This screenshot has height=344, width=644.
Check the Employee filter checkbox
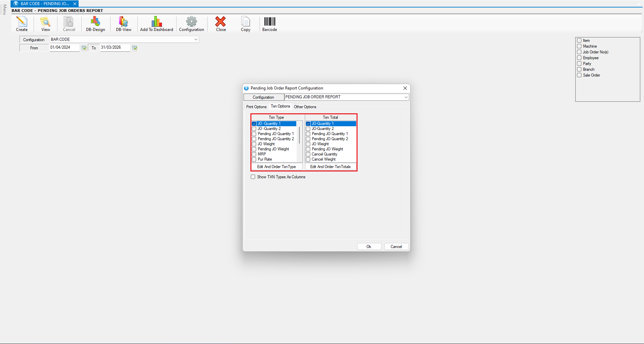click(x=579, y=58)
